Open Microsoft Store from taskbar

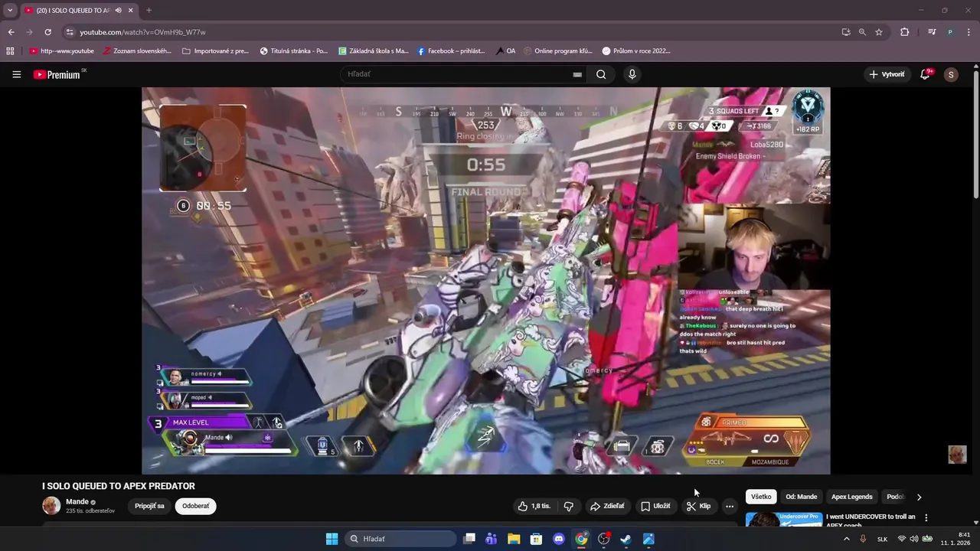[536, 539]
